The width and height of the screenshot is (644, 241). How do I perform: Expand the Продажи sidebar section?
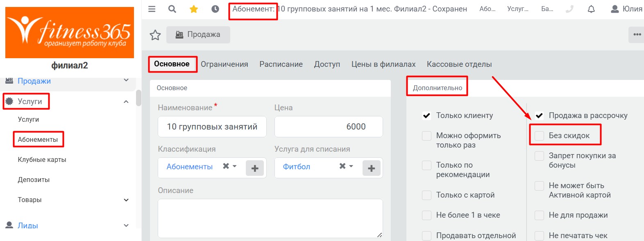tap(126, 80)
